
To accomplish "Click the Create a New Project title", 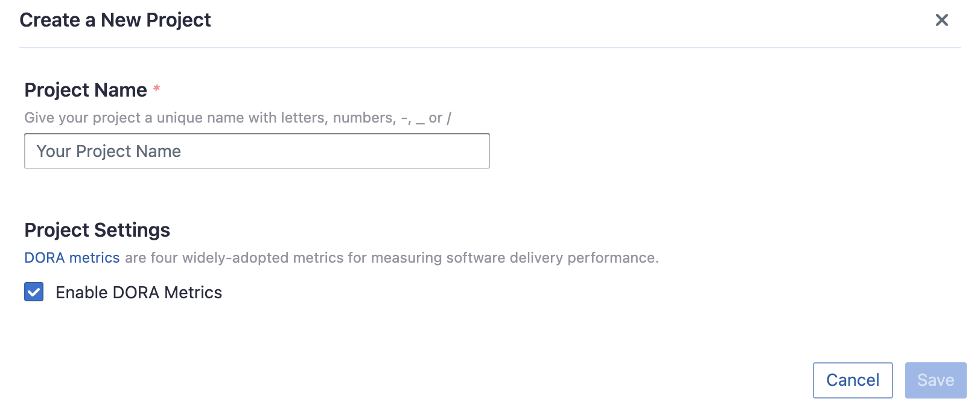I will 115,20.
